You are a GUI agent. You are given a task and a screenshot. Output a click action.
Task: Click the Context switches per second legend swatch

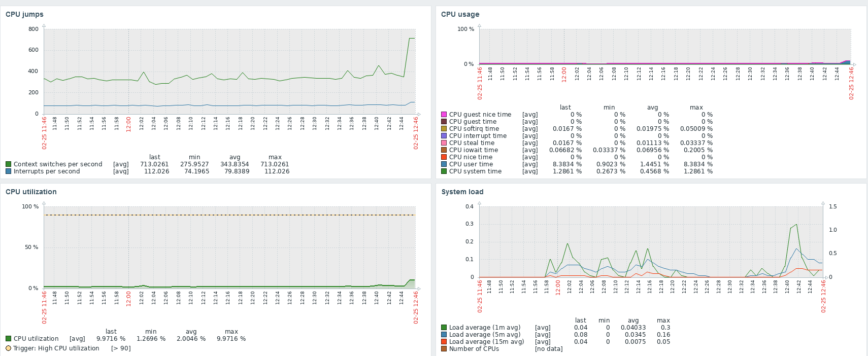[8, 164]
